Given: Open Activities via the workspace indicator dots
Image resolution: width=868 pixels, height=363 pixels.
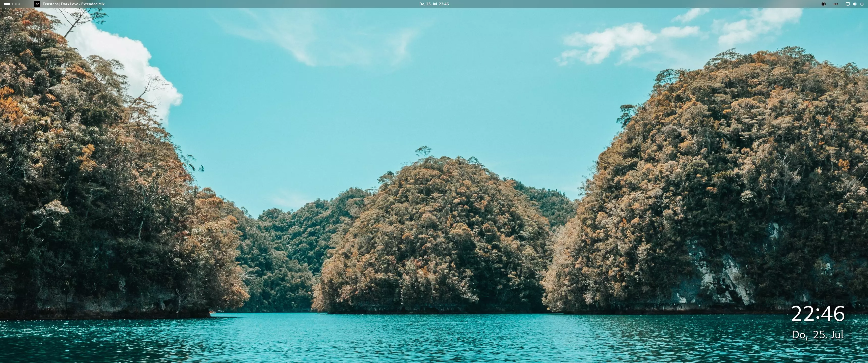Looking at the screenshot, I should click(12, 4).
